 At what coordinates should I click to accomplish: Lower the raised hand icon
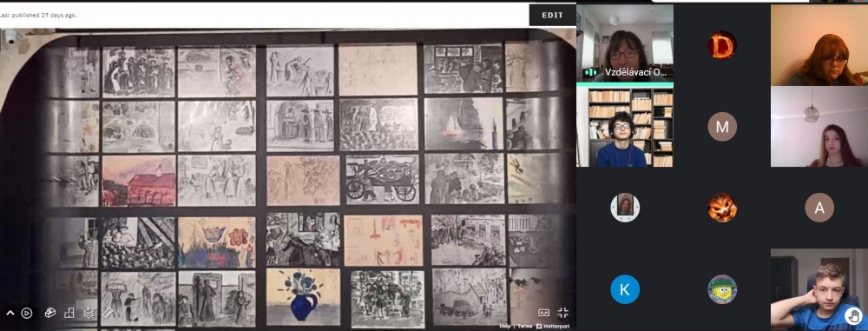(854, 316)
